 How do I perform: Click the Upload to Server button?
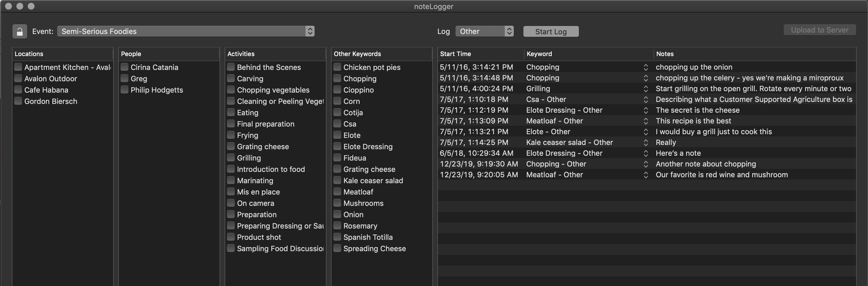(x=819, y=30)
